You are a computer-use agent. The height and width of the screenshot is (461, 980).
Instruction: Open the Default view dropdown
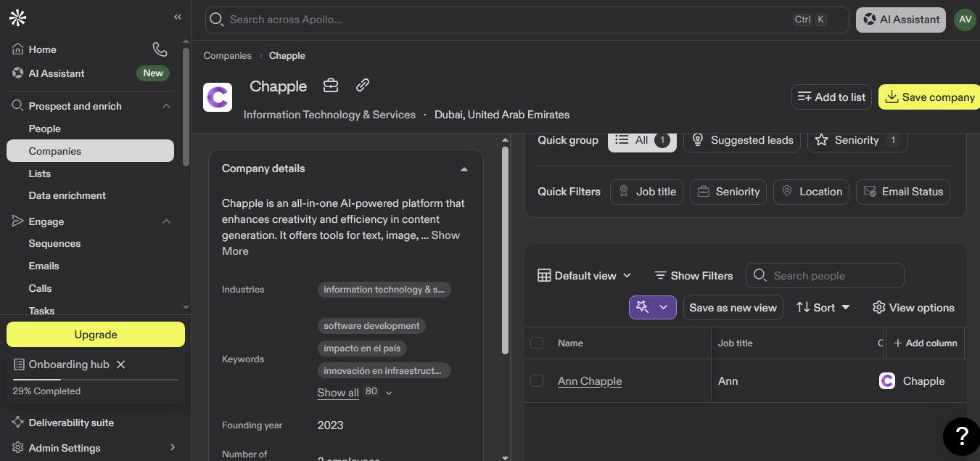585,276
